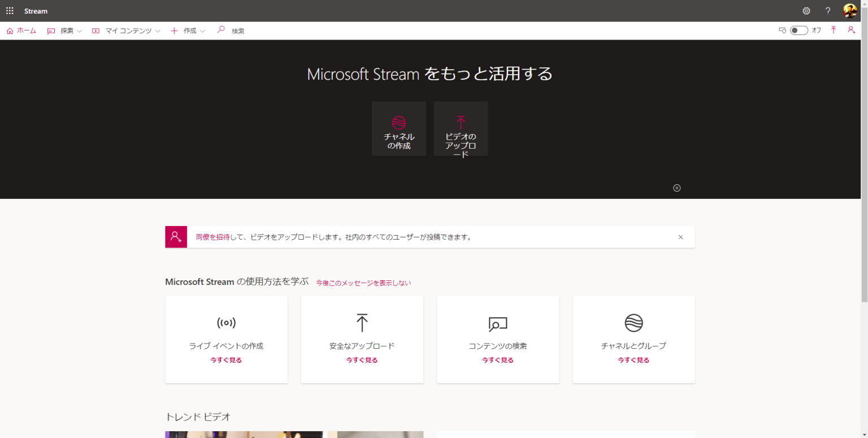This screenshot has width=868, height=438.
Task: Start a search with the 検索 magnifier icon
Action: pyautogui.click(x=220, y=31)
